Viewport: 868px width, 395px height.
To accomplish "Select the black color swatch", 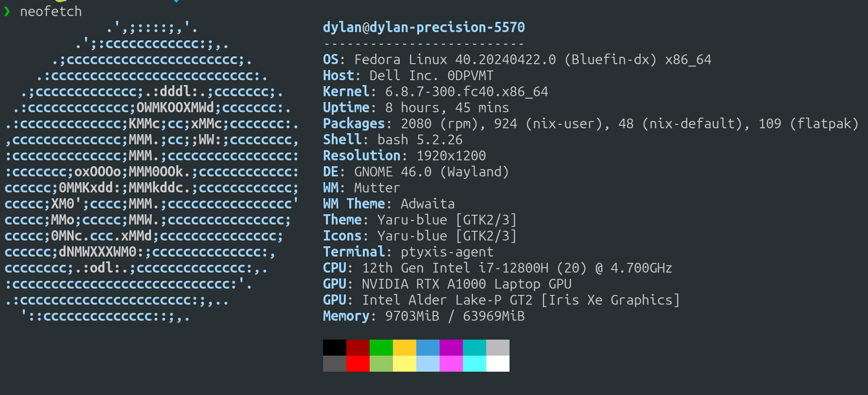I will pyautogui.click(x=334, y=347).
